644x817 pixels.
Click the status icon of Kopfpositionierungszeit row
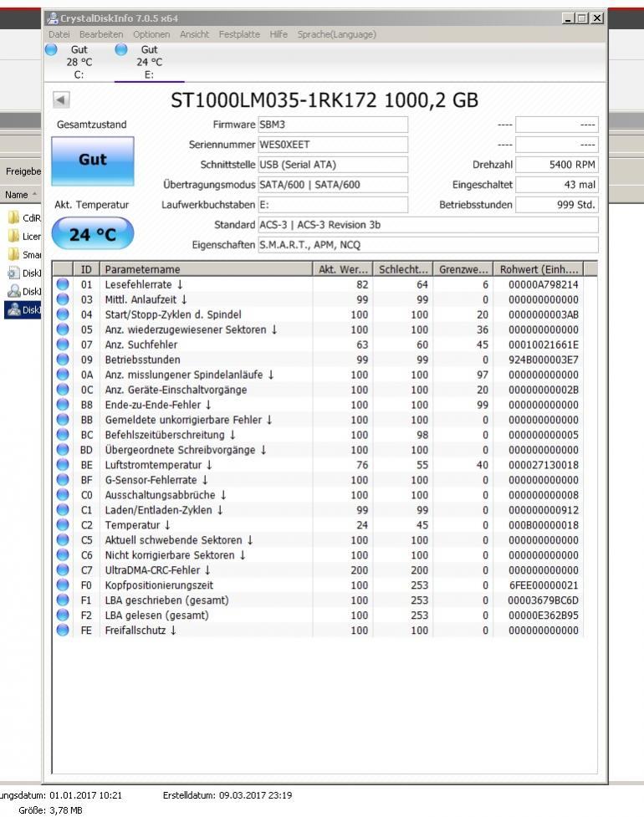63,585
